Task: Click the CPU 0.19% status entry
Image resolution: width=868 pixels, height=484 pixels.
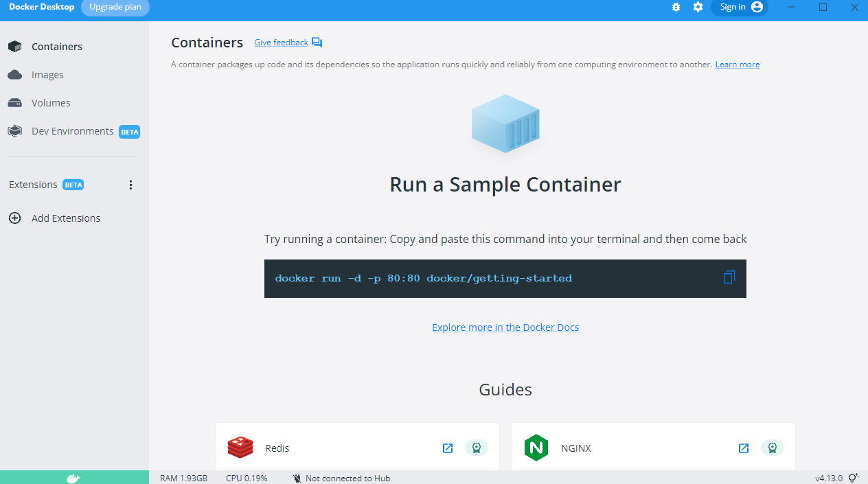Action: pyautogui.click(x=247, y=478)
